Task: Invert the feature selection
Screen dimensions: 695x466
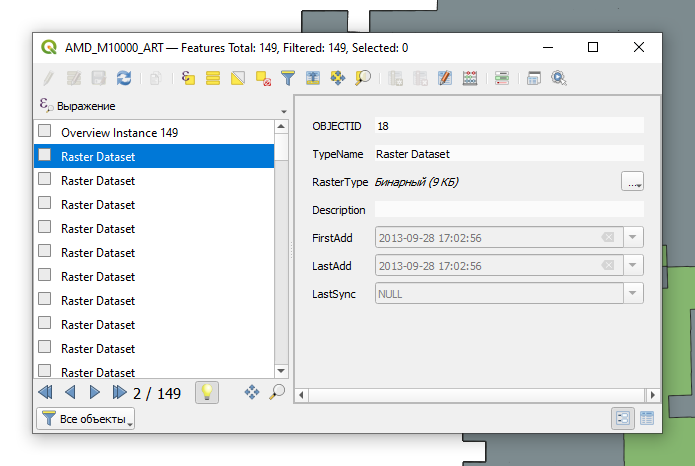Action: coord(238,78)
